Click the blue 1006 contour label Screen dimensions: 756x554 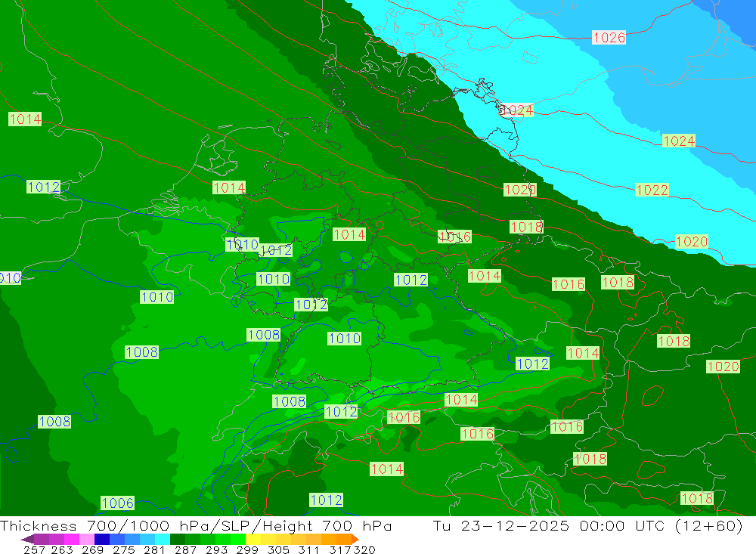[x=118, y=503]
